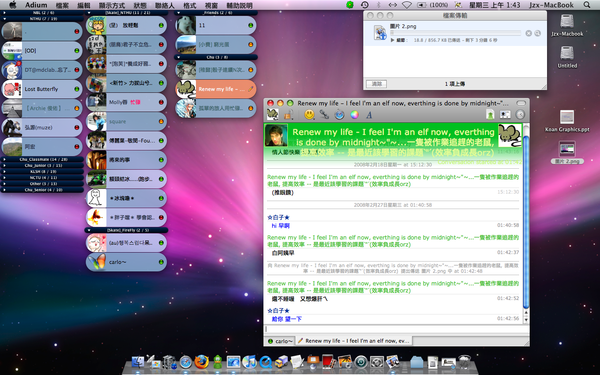Select the Renew my life chat tab
Viewport: 600px width, 375px height.
[354, 341]
